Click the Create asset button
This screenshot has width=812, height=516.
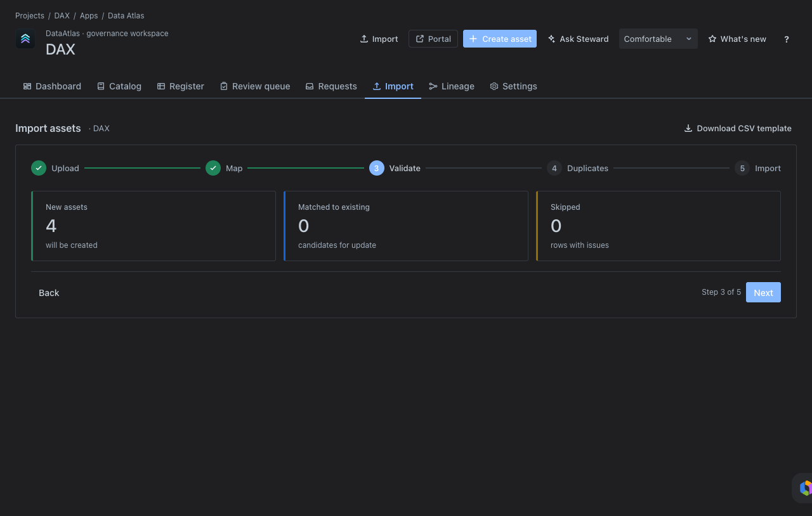point(500,39)
